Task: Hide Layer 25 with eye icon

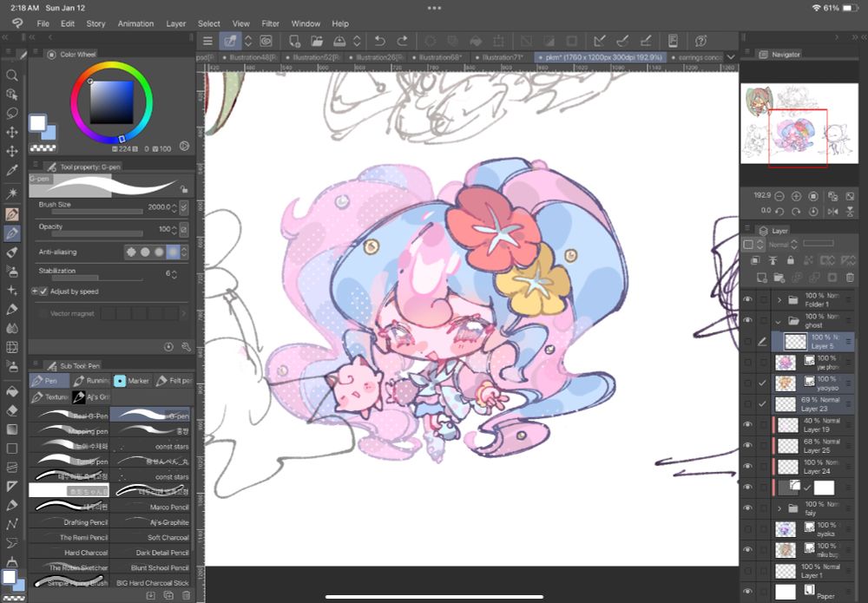Action: tap(748, 445)
